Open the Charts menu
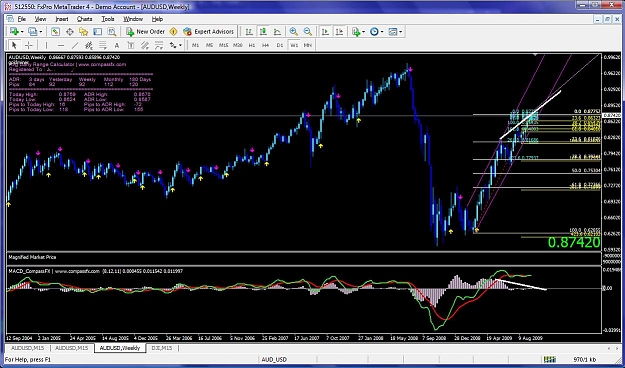The width and height of the screenshot is (625, 368). tap(85, 19)
